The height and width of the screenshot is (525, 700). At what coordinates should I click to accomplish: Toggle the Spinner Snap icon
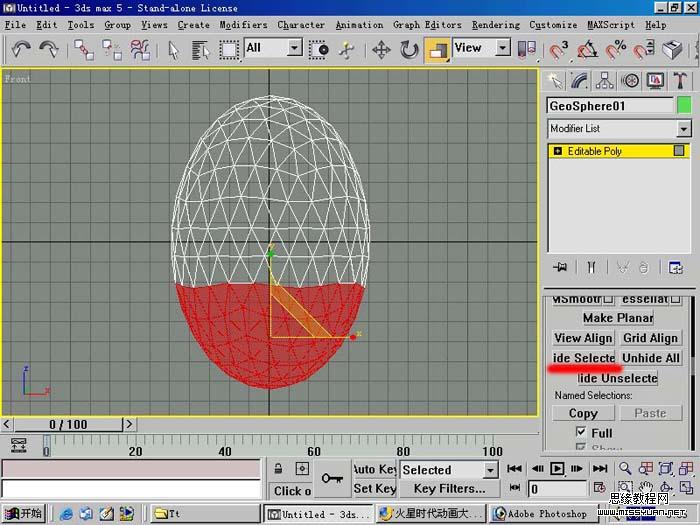(x=644, y=50)
